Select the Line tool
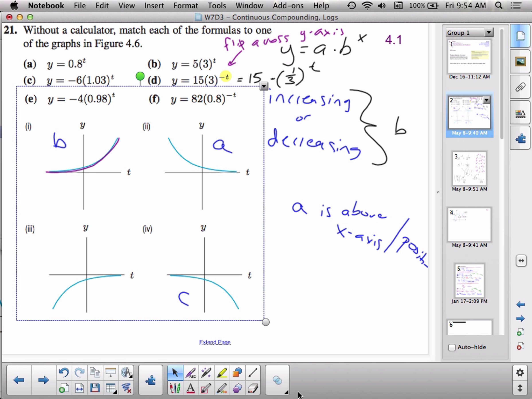Screen dimensions: 532x399 pyautogui.click(x=253, y=373)
